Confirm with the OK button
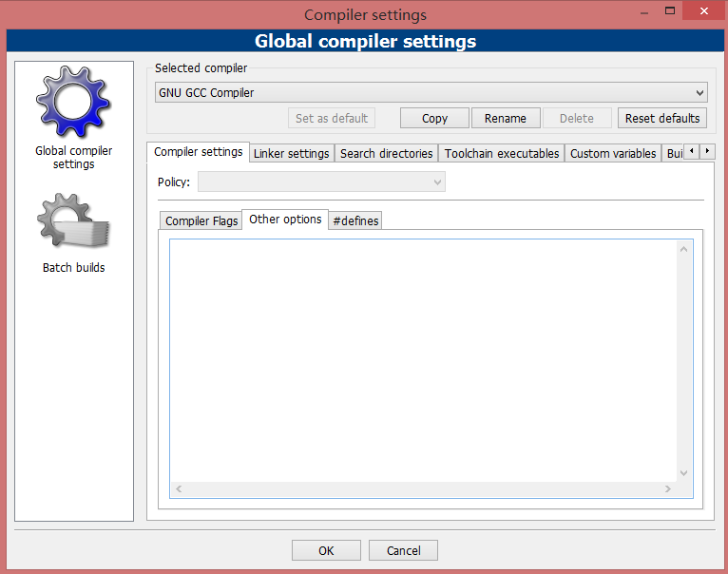The width and height of the screenshot is (728, 574). [x=326, y=550]
